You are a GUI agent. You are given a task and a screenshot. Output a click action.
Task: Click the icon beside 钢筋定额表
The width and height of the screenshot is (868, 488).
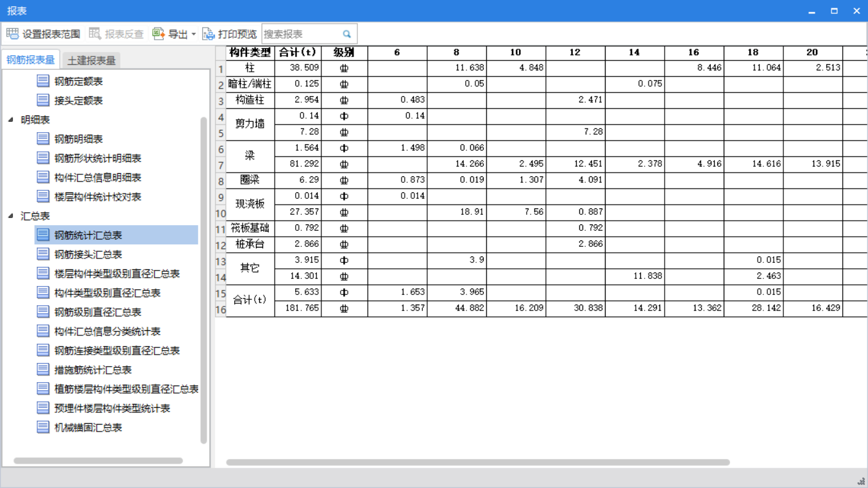click(43, 81)
